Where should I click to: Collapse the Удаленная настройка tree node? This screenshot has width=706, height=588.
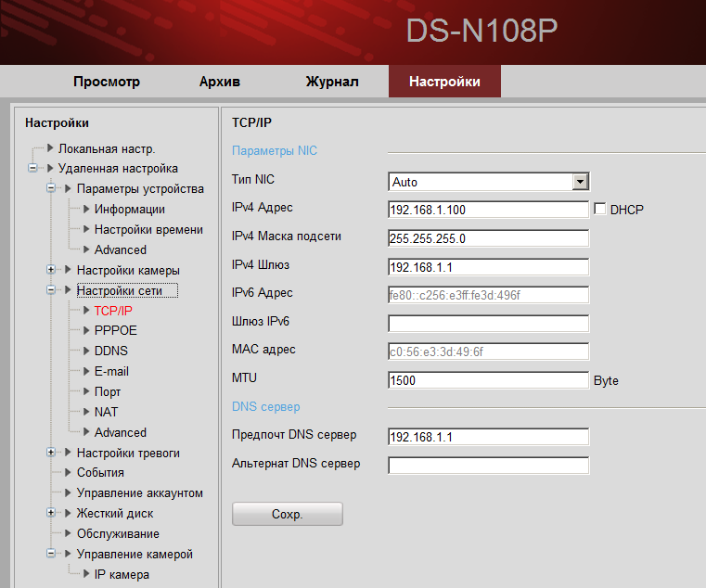point(32,169)
